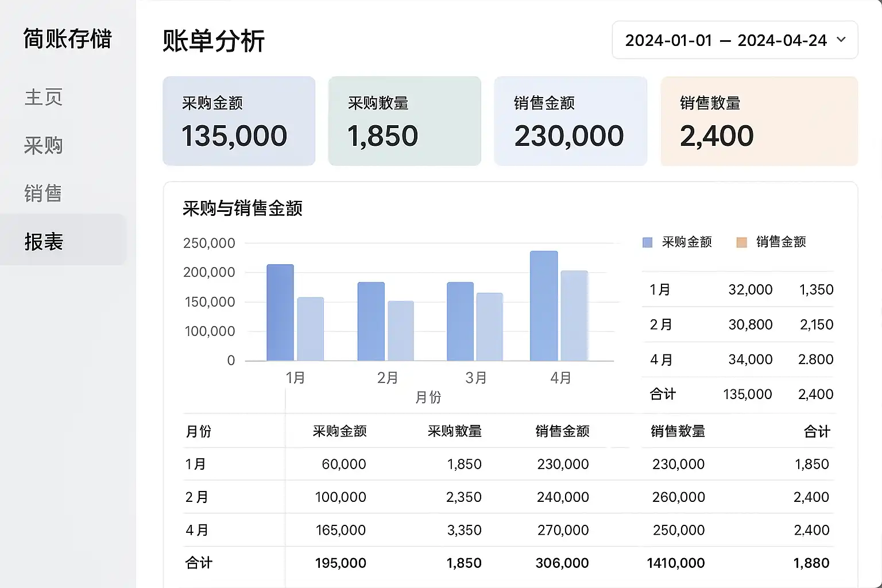Viewport: 882px width, 588px height.
Task: Click the dark 1月 purchase bar
Action: (x=280, y=312)
